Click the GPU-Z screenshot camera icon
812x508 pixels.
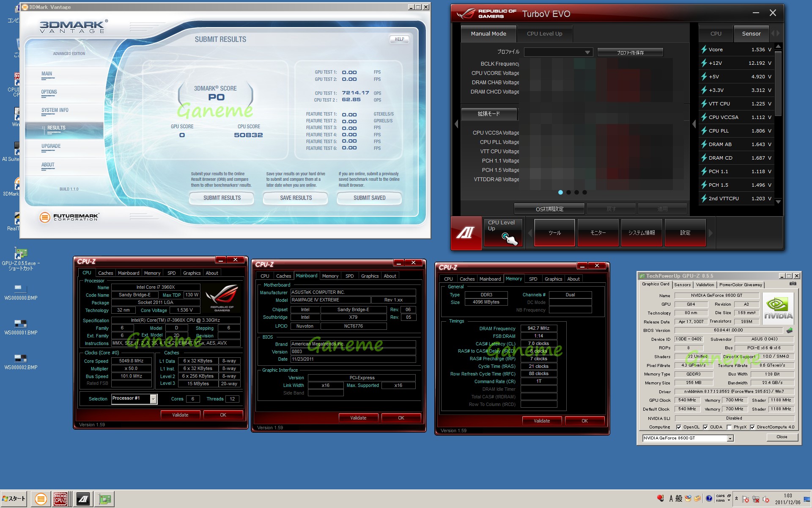tap(793, 284)
